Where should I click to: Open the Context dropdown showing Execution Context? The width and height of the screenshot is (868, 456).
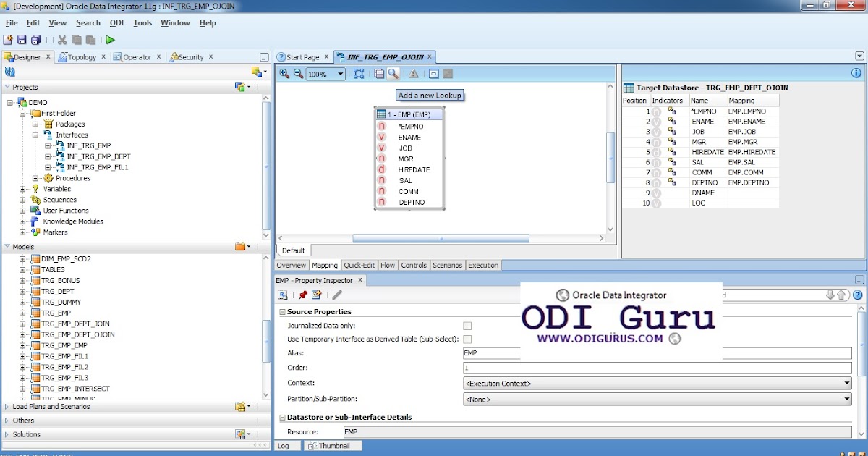click(847, 383)
